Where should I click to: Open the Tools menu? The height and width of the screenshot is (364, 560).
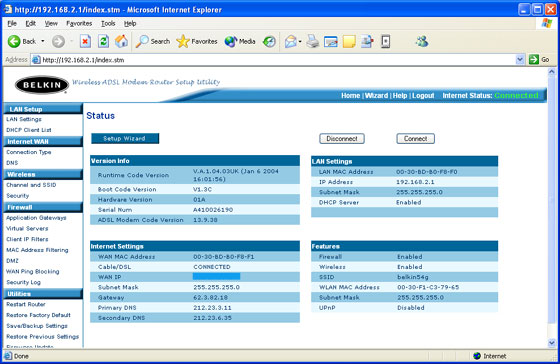coord(108,24)
